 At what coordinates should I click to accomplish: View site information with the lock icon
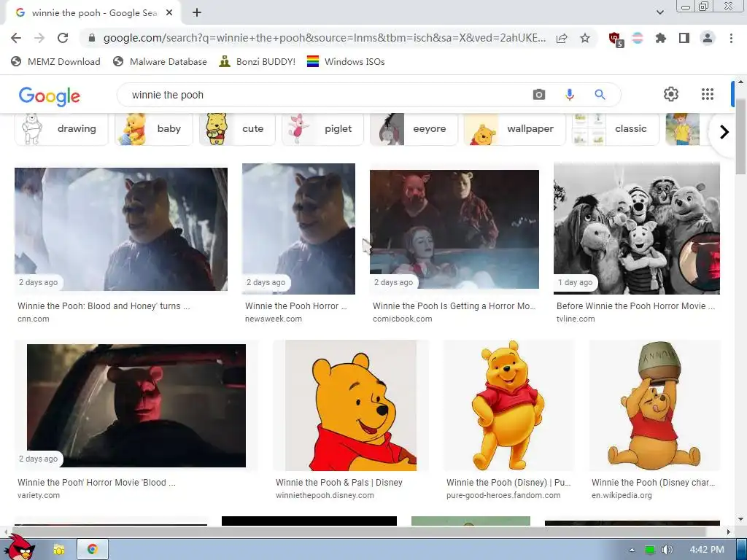(92, 38)
